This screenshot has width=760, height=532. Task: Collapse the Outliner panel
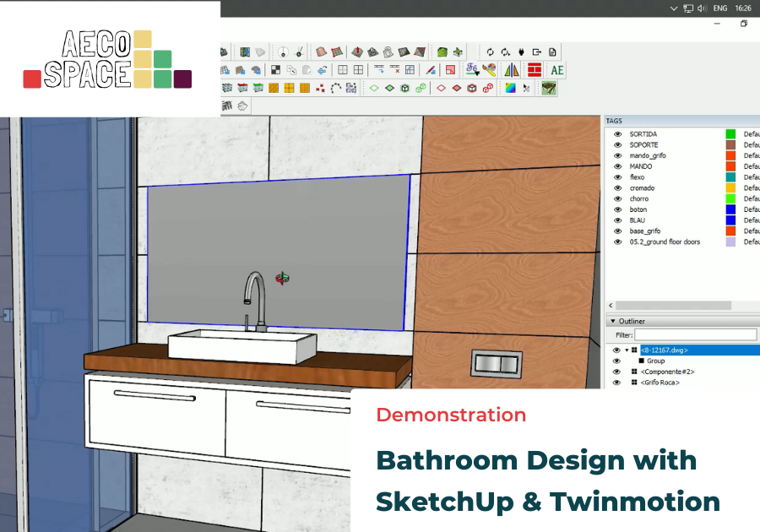coord(611,321)
